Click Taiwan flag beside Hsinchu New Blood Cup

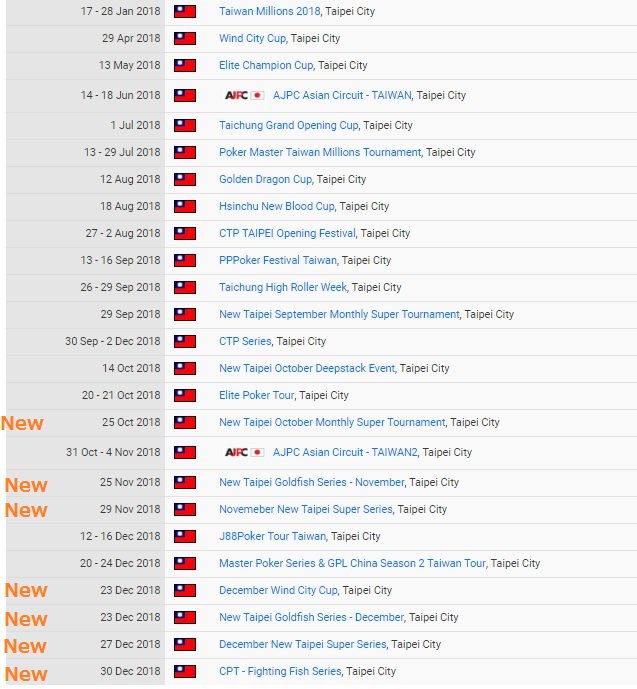(185, 207)
